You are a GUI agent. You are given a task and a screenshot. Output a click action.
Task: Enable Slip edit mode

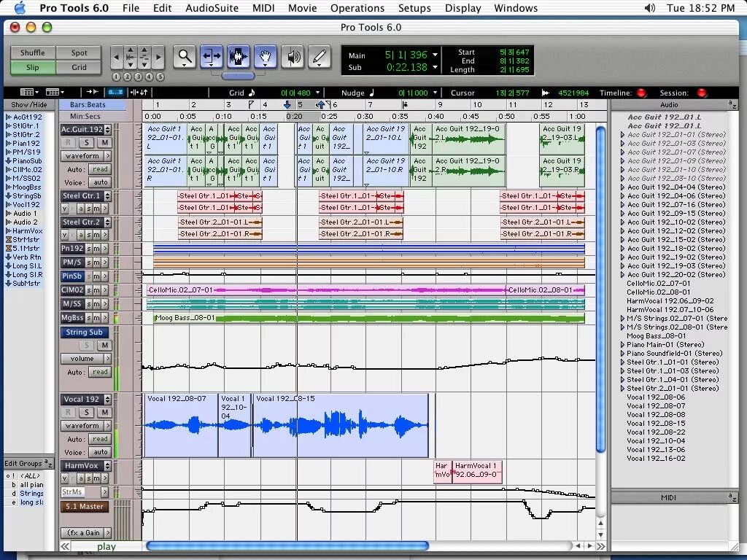33,67
